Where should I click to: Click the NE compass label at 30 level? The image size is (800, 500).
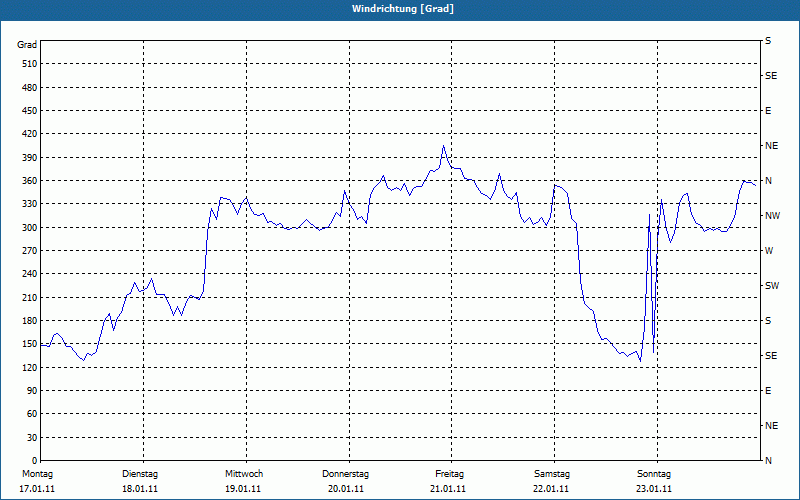pos(772,426)
